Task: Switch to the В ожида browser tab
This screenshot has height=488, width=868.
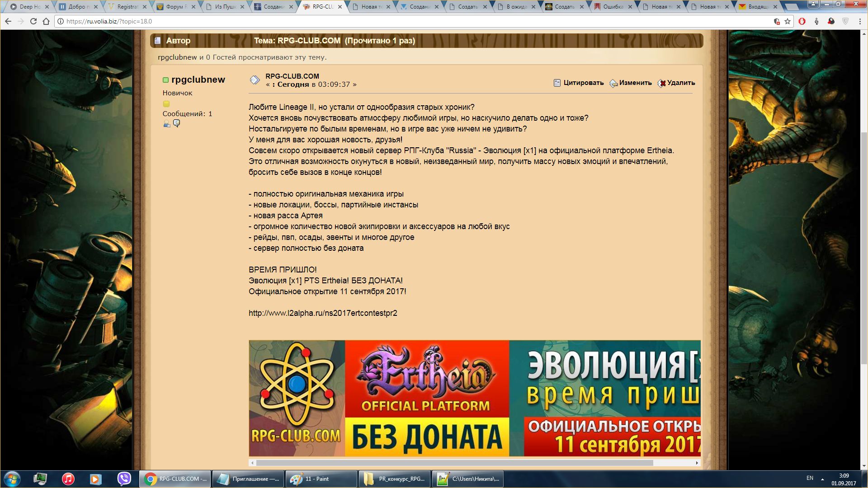Action: 516,7
